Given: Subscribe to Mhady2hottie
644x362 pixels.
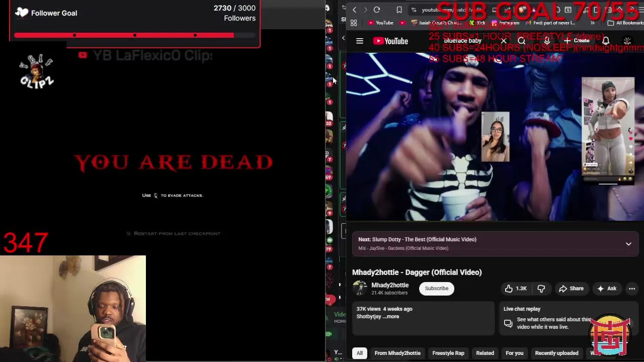Looking at the screenshot, I should pyautogui.click(x=436, y=289).
